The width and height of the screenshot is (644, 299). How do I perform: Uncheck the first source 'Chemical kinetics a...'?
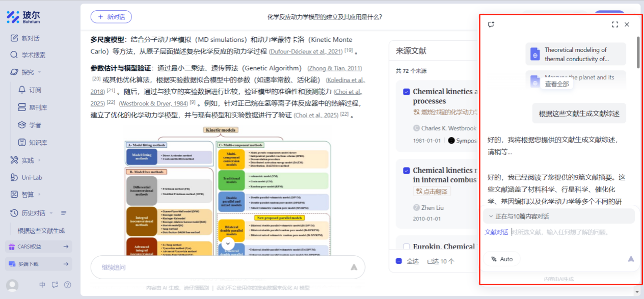coord(406,92)
